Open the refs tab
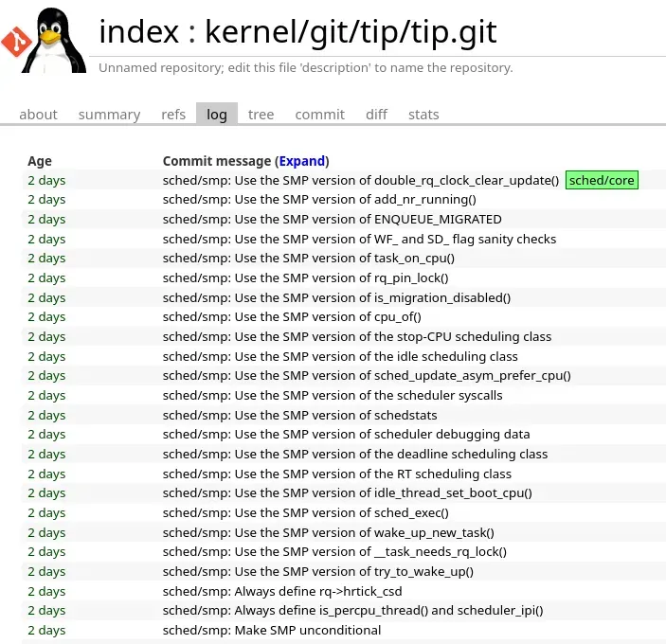The image size is (666, 644). [173, 115]
